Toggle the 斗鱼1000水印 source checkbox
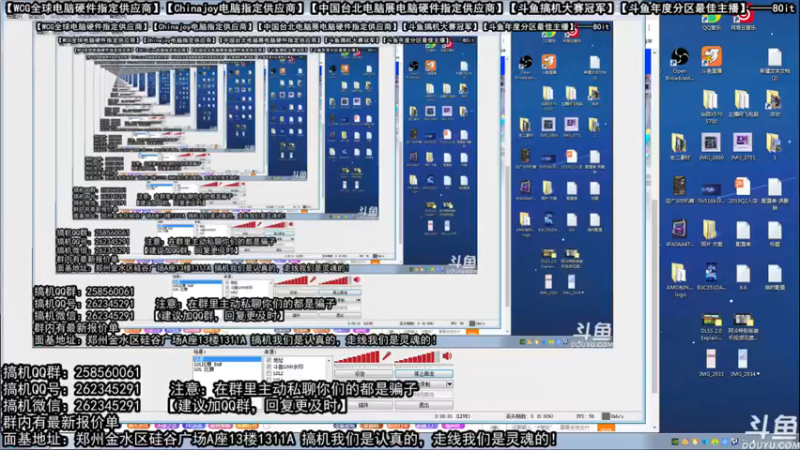The height and width of the screenshot is (450, 800). tap(269, 367)
